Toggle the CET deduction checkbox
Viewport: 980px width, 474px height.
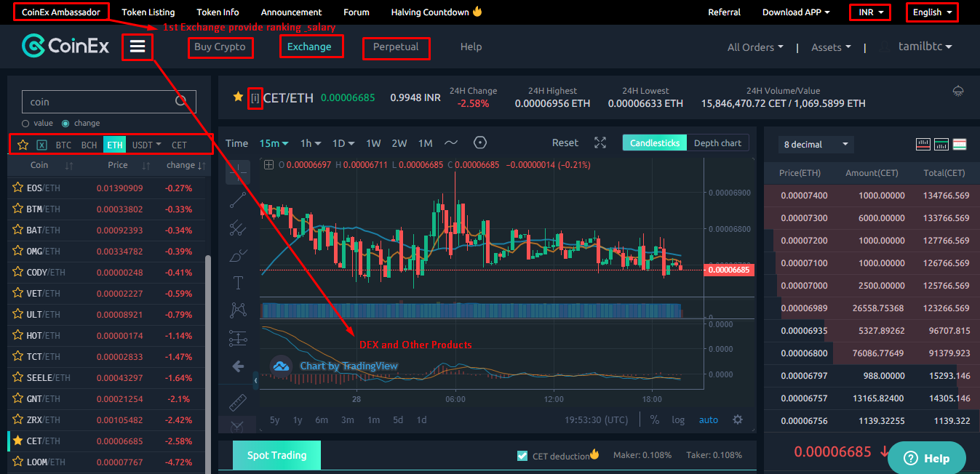pos(522,456)
